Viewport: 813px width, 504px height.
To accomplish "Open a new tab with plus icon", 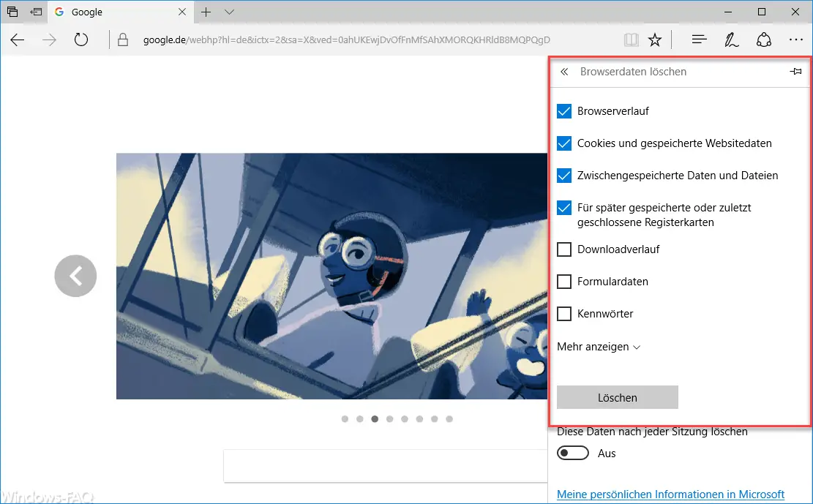I will 206,12.
